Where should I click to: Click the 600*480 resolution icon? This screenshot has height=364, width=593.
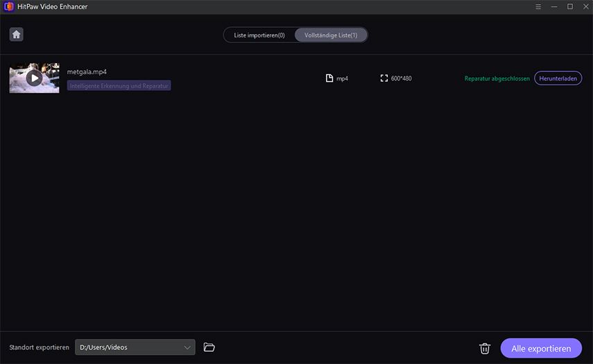point(384,78)
